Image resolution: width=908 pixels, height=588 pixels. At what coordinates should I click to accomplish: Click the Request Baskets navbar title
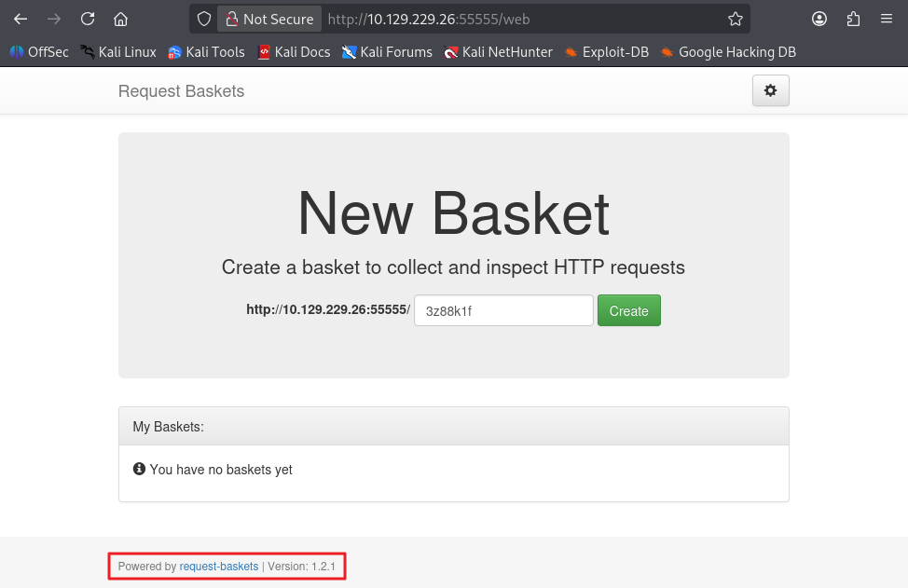pyautogui.click(x=181, y=91)
